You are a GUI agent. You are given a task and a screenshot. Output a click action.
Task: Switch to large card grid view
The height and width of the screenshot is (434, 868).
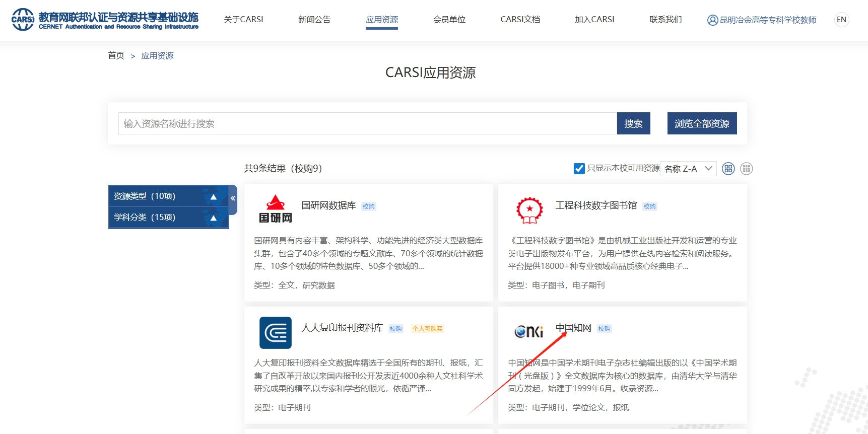tap(728, 169)
